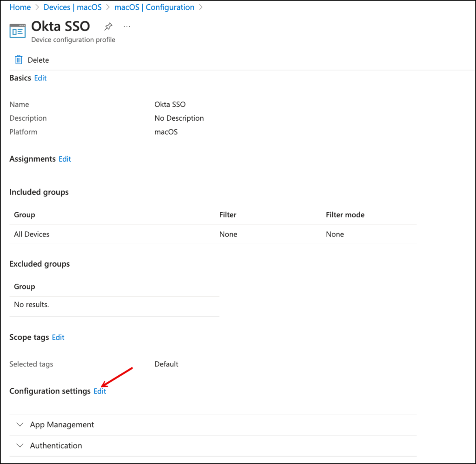476x464 pixels.
Task: Select the All Devices group row
Action: (32, 234)
